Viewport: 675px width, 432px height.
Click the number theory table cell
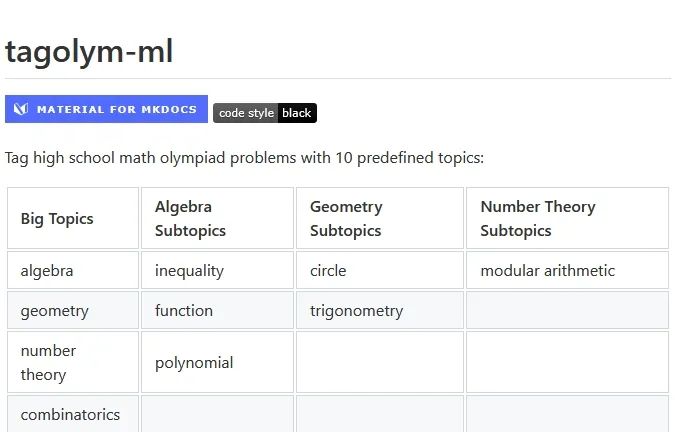pyautogui.click(x=73, y=362)
